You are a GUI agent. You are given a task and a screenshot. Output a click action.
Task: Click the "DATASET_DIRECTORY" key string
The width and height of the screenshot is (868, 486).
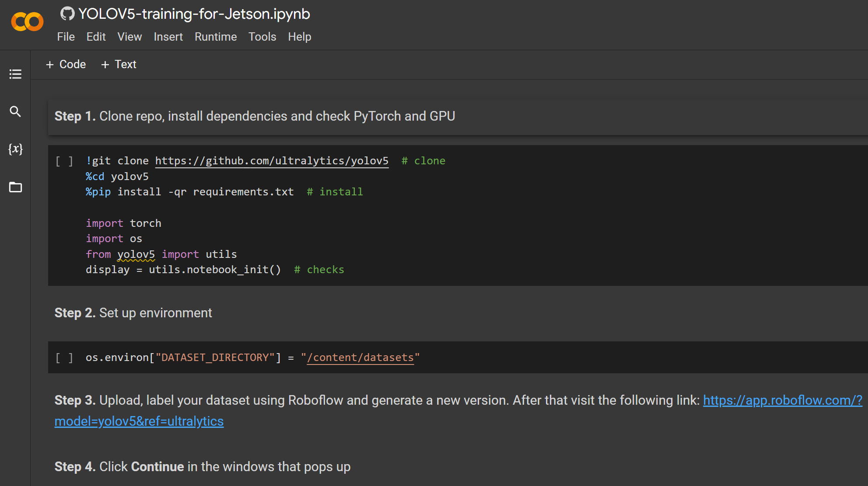[215, 358]
